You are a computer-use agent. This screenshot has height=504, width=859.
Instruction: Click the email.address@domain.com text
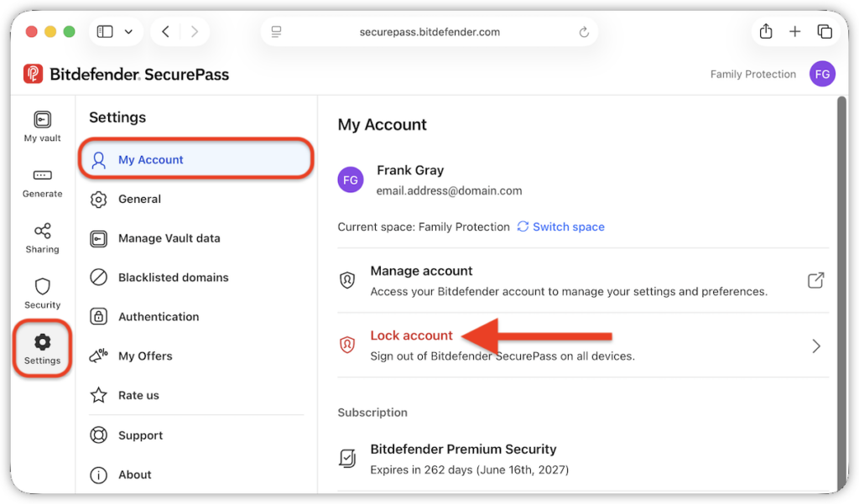[449, 190]
